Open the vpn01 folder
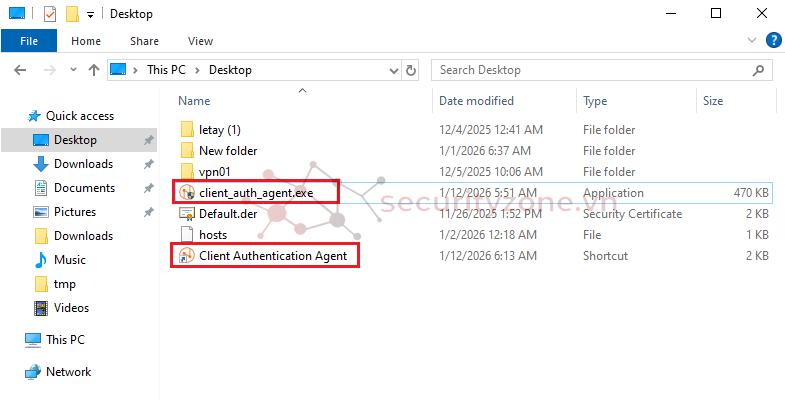The height and width of the screenshot is (400, 785). (216, 171)
